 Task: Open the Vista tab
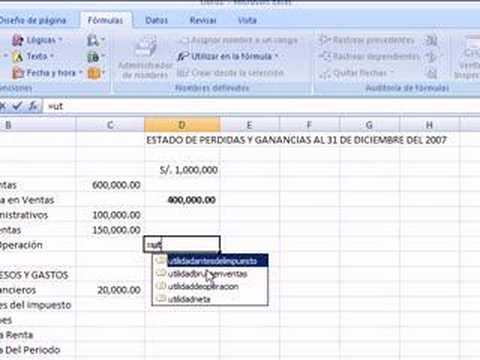click(x=247, y=20)
